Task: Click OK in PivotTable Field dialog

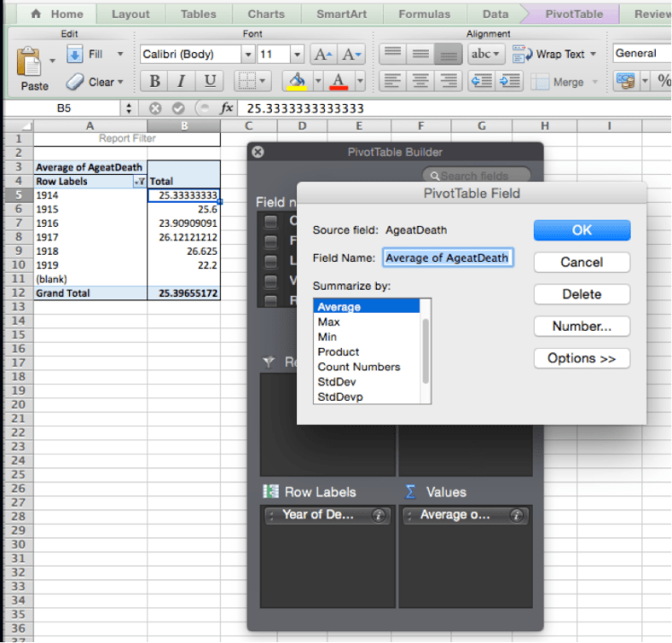Action: click(581, 230)
